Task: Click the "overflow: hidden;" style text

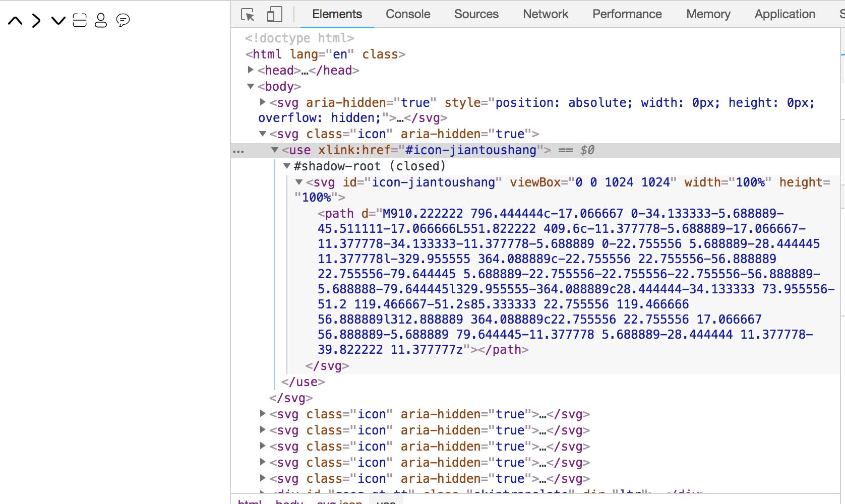Action: pyautogui.click(x=320, y=117)
